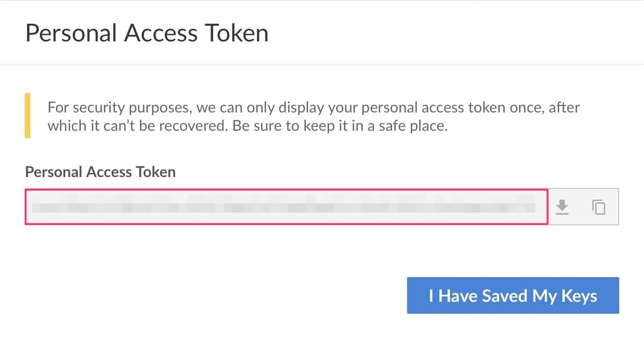
Task: Click the Personal Access Token page heading
Action: (x=147, y=33)
